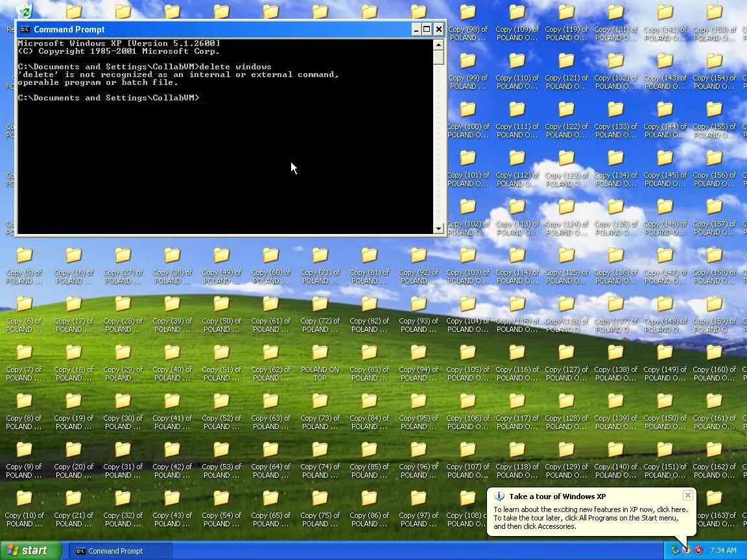Select the Copy (105) of POLAND folder
The width and height of the screenshot is (747, 560).
tap(468, 362)
